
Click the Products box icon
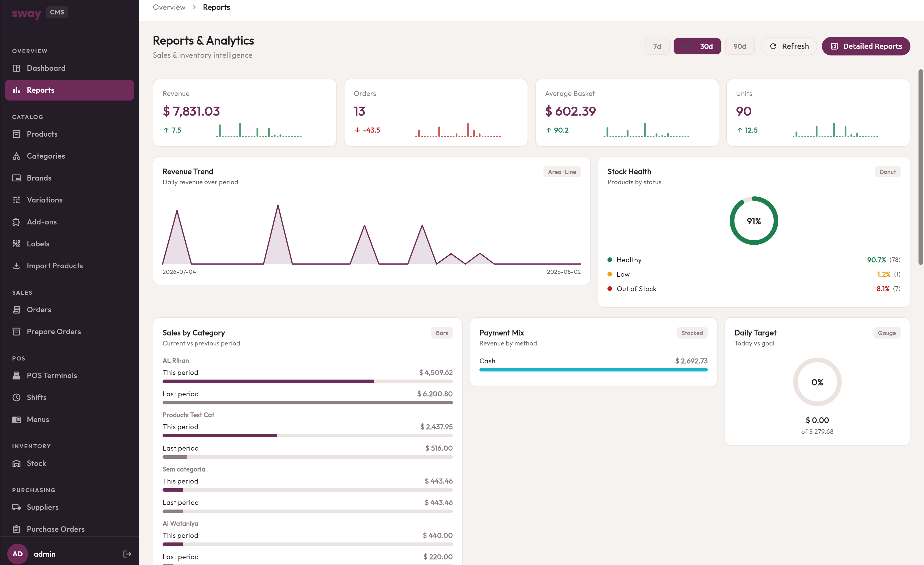(x=16, y=134)
